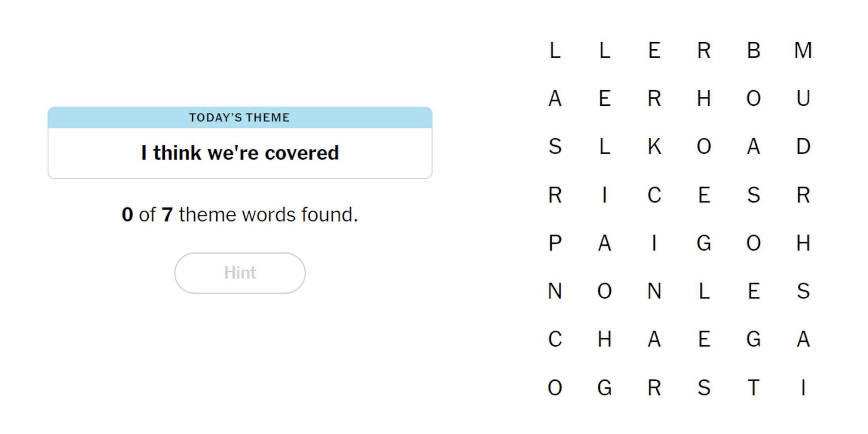The image size is (868, 434).
Task: Click the letter A in the second row
Action: (x=556, y=99)
